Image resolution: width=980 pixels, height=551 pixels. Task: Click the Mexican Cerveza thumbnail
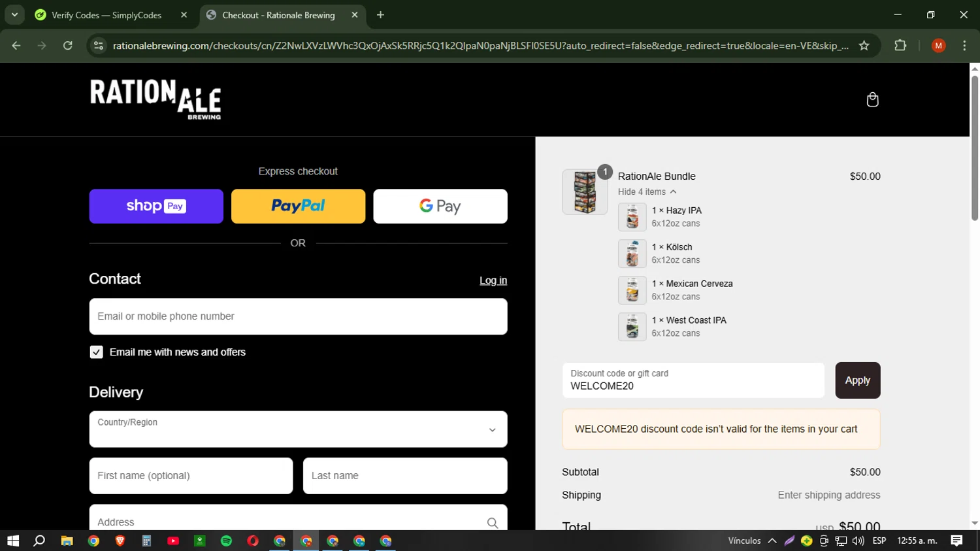pyautogui.click(x=632, y=290)
